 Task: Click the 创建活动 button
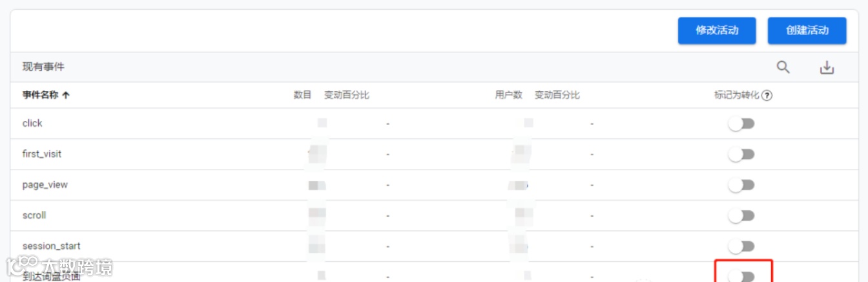807,30
